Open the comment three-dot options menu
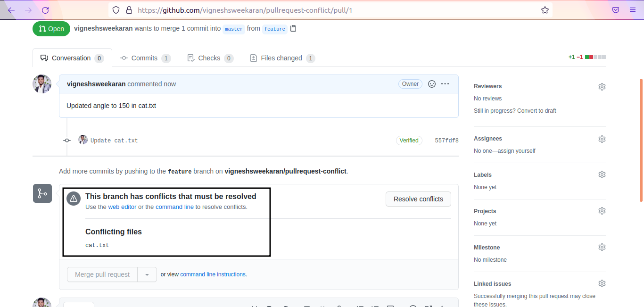This screenshot has width=644, height=307. tap(445, 84)
